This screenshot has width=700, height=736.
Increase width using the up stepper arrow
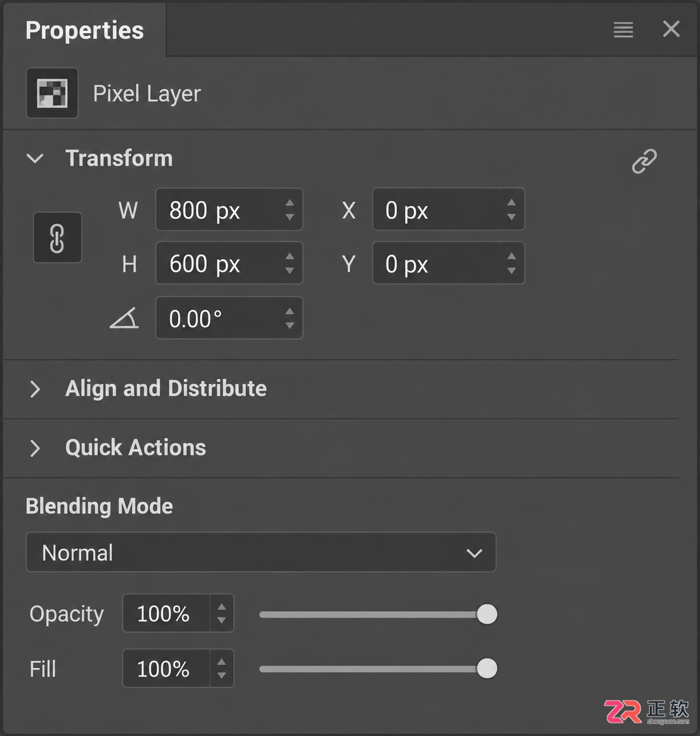(290, 203)
